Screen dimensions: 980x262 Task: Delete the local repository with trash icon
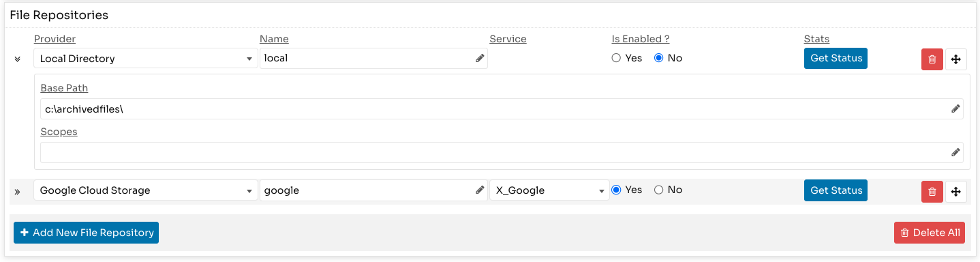click(x=932, y=59)
